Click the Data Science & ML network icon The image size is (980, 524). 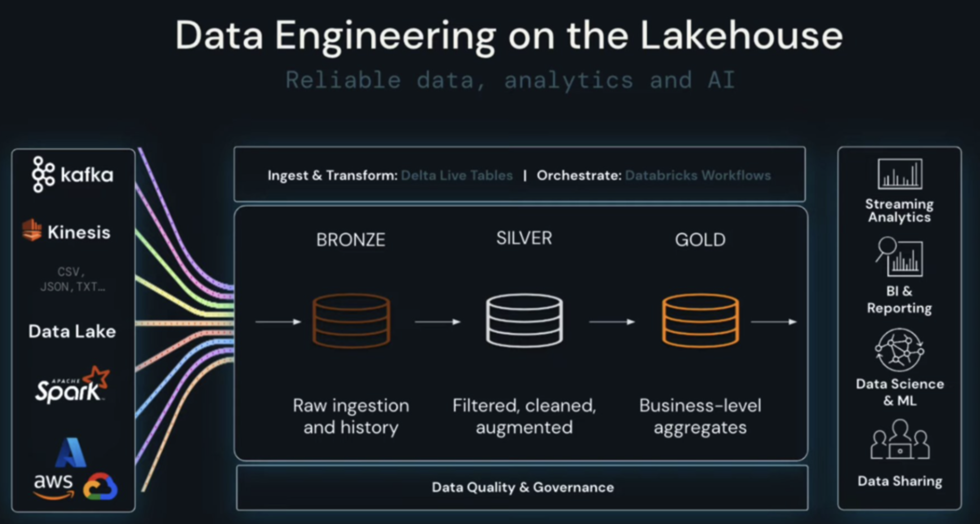point(900,350)
